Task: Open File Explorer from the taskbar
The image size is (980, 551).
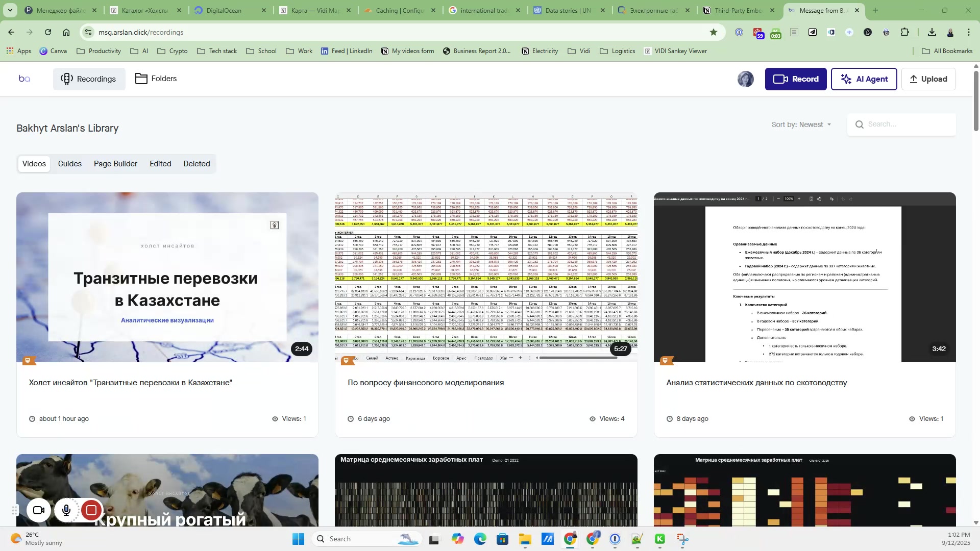Action: (525, 539)
